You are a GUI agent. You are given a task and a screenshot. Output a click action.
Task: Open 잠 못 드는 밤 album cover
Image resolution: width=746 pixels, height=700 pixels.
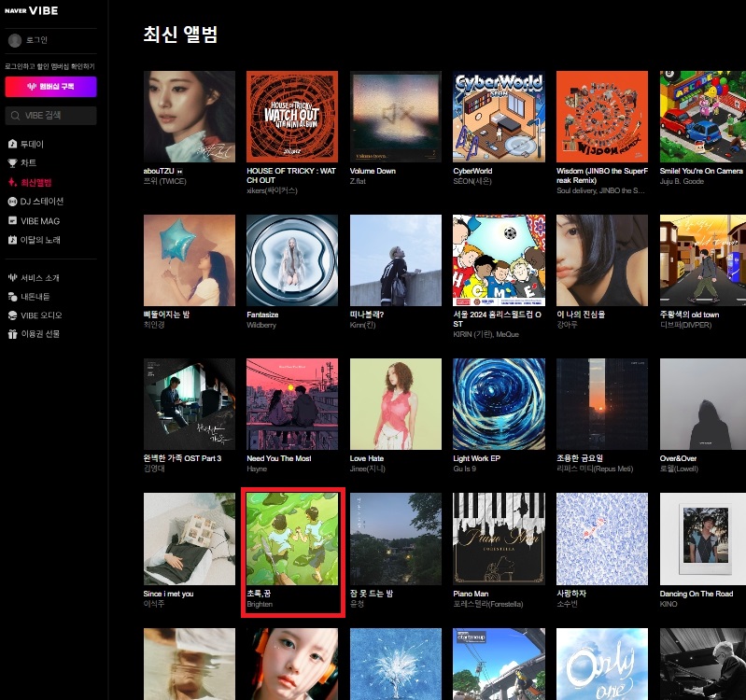coord(396,539)
